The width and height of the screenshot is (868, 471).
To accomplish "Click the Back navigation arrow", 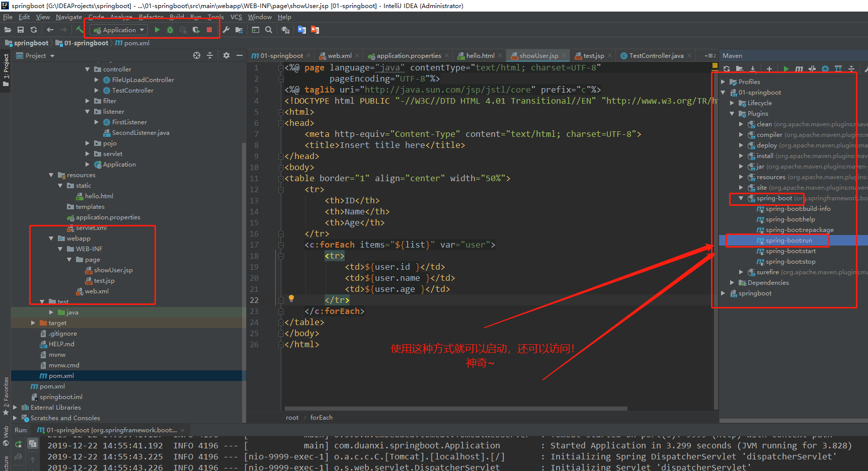I will tap(50, 30).
